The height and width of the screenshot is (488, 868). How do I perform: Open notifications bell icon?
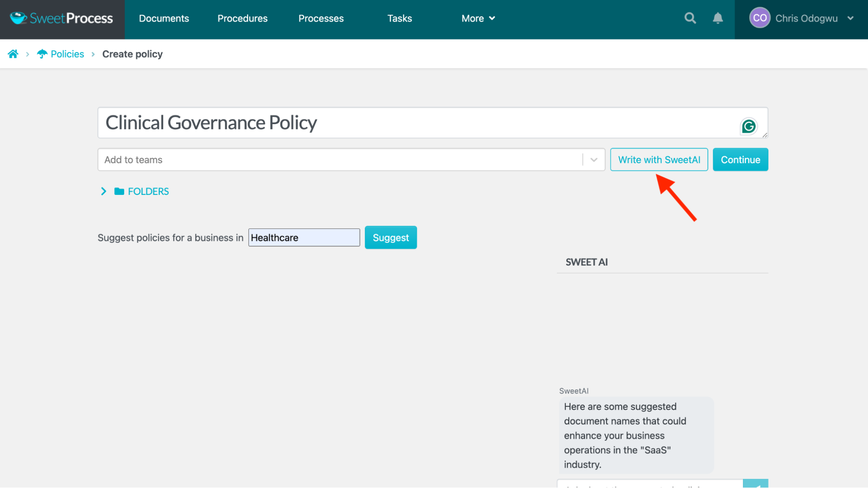point(718,18)
